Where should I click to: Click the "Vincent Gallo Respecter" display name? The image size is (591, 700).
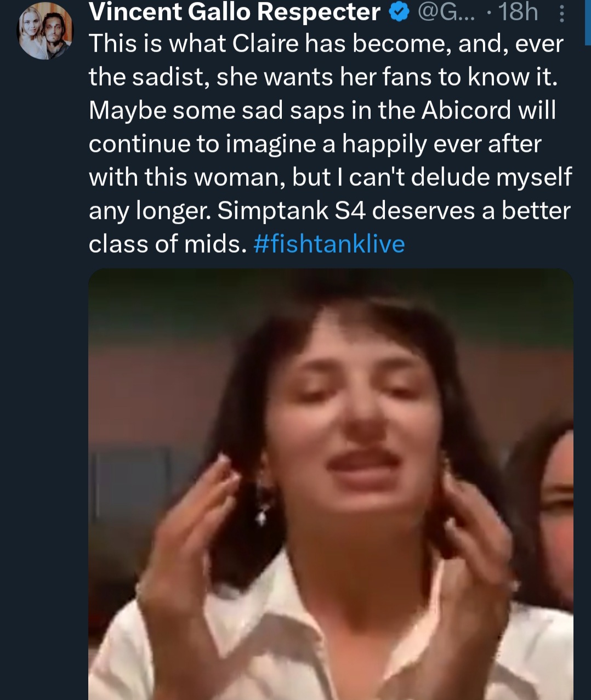coord(234,12)
